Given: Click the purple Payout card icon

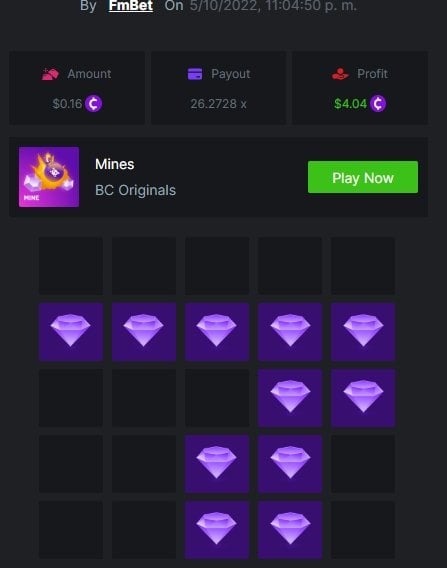Looking at the screenshot, I should 195,74.
